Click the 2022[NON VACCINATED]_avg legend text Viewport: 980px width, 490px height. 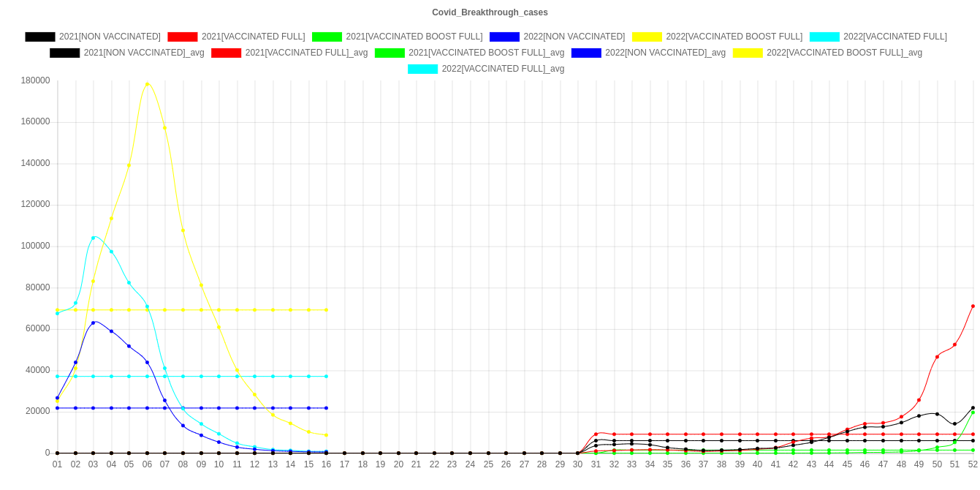click(x=665, y=53)
